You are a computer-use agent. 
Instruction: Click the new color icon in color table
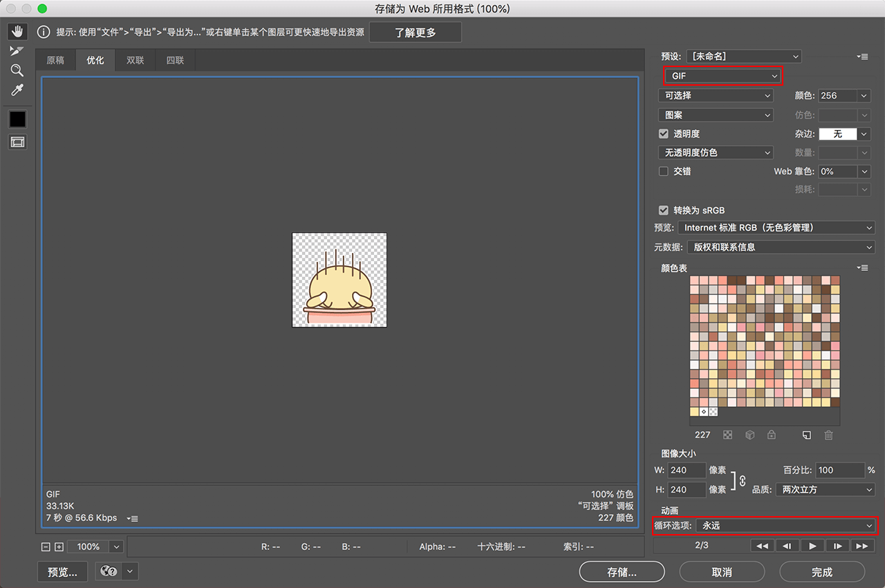coord(806,435)
